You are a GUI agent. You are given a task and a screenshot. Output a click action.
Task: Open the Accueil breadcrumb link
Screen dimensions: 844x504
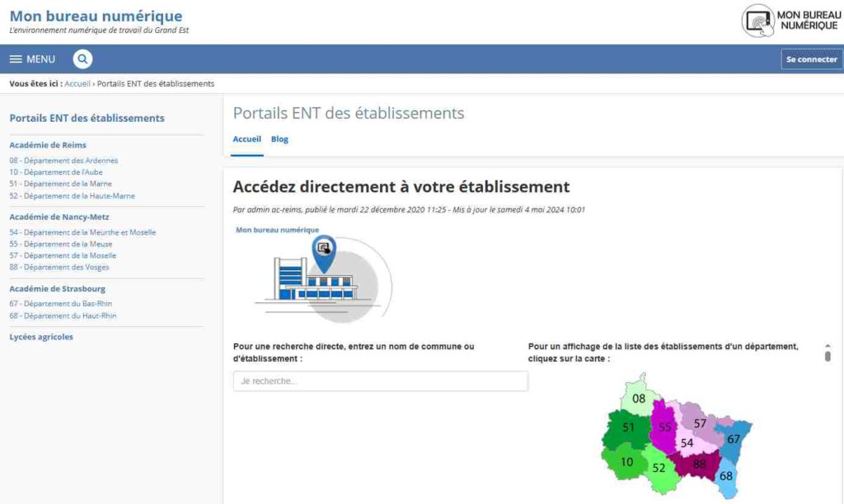tap(77, 83)
